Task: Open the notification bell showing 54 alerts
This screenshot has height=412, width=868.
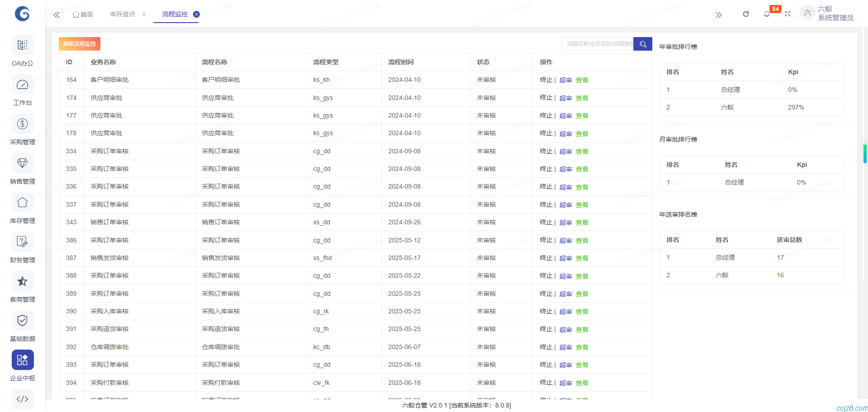Action: pos(766,14)
